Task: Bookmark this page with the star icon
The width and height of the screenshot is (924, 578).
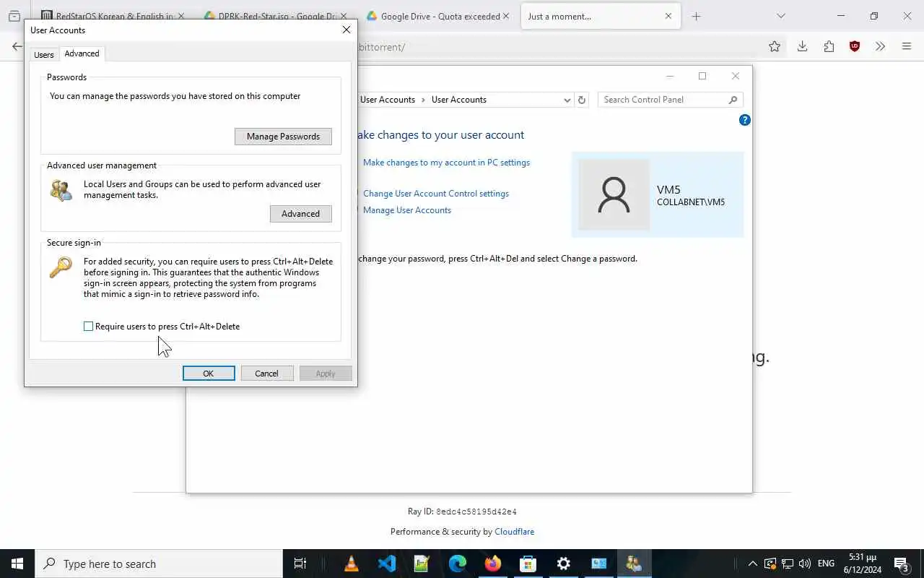Action: [775, 46]
